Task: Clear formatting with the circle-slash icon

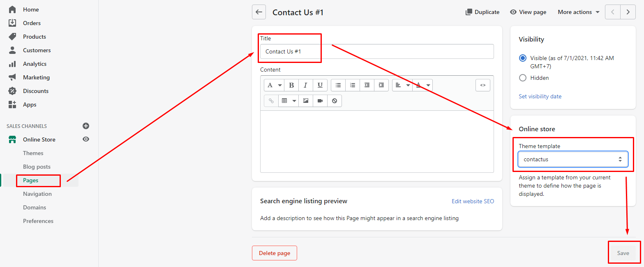Action: click(x=334, y=101)
